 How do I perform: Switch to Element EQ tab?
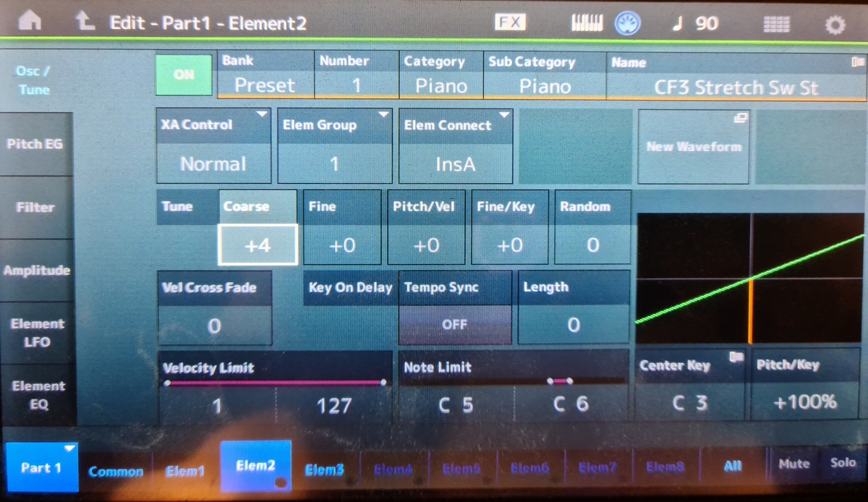coord(38,396)
